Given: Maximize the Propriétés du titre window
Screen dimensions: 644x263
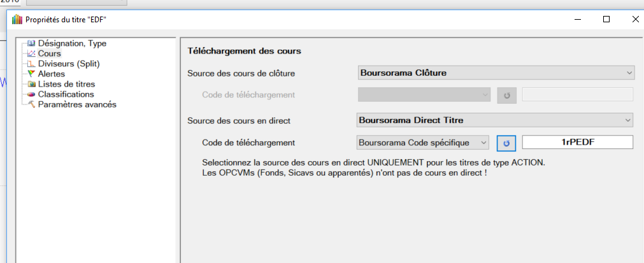Looking at the screenshot, I should point(606,19).
